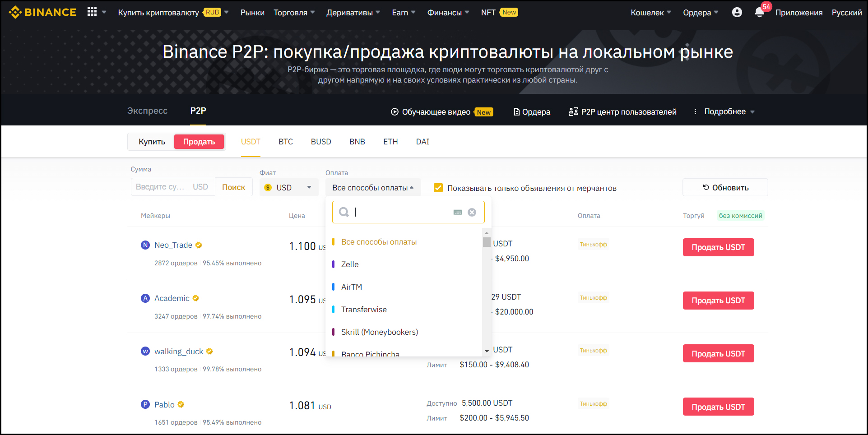Switch to the P2P tab
The image size is (868, 435).
(x=198, y=111)
